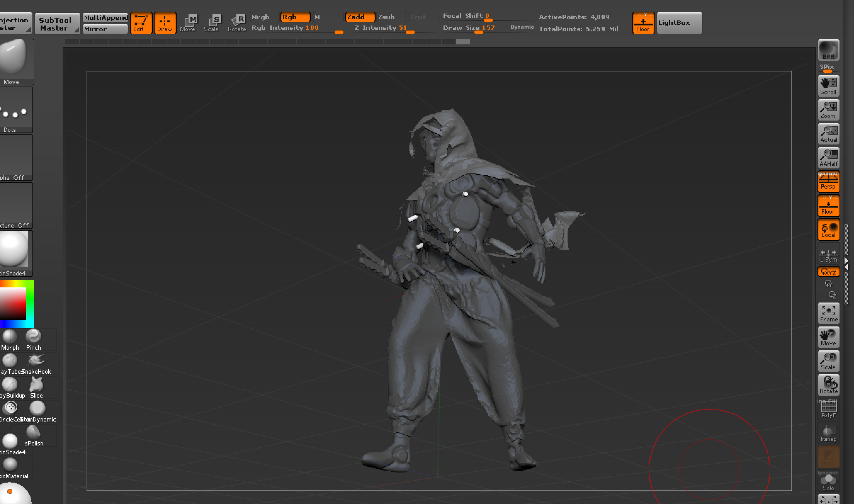The width and height of the screenshot is (854, 504).
Task: Select Mrgb paint mode
Action: [x=264, y=17]
